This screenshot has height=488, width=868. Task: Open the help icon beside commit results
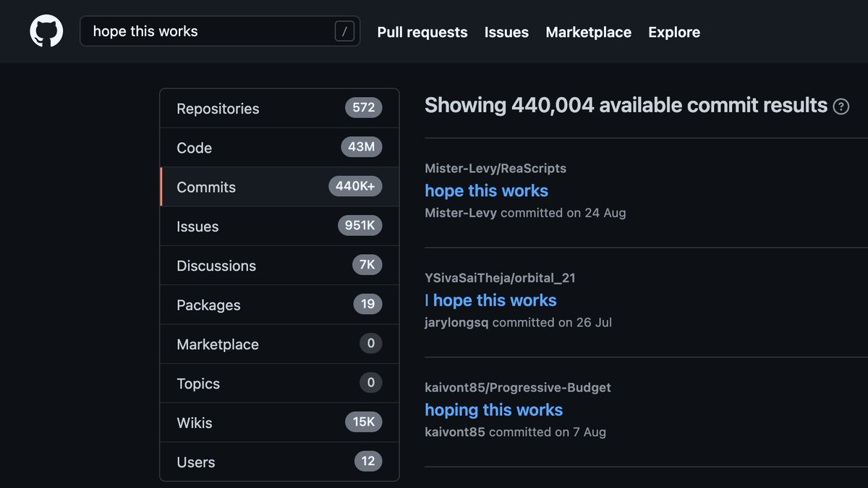(841, 106)
